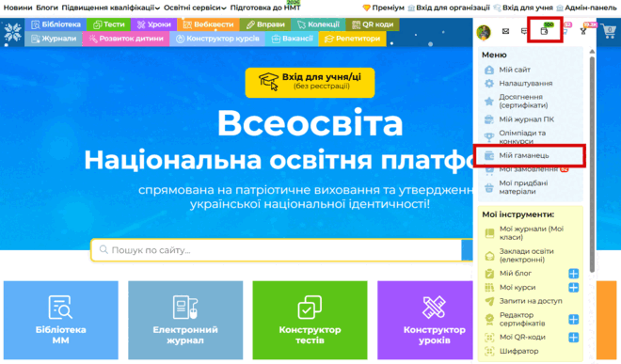This screenshot has width=621, height=364.
Task: Select Мої замовлення in the menu
Action: click(530, 169)
